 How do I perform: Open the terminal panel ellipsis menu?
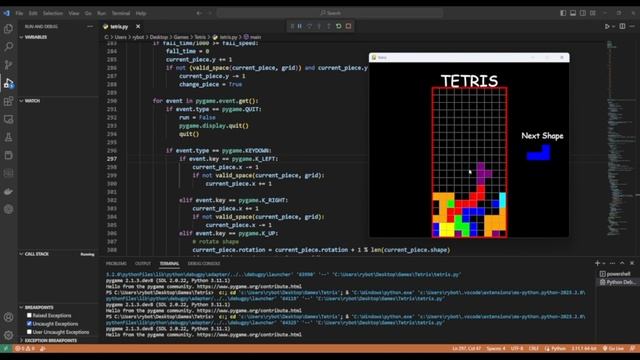click(x=612, y=263)
